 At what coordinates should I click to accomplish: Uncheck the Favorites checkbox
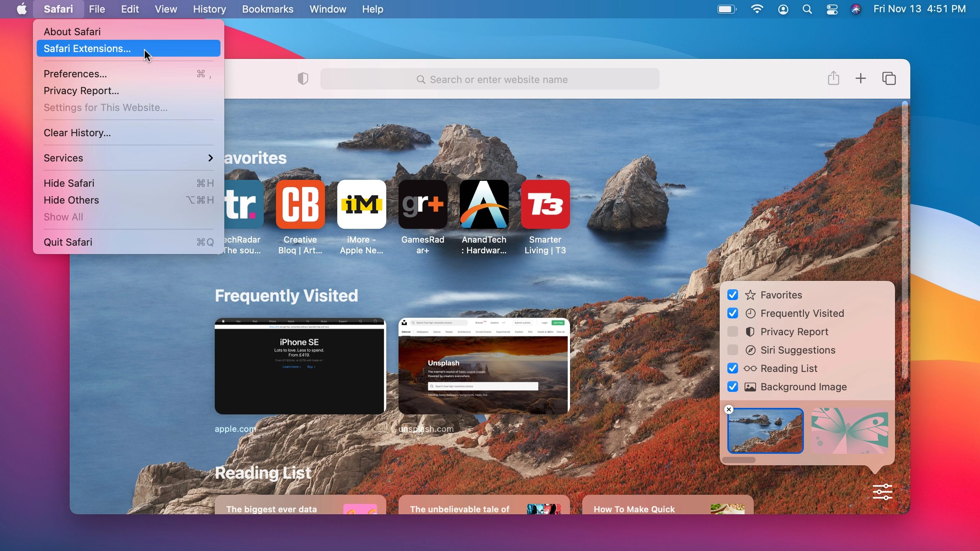click(x=733, y=295)
